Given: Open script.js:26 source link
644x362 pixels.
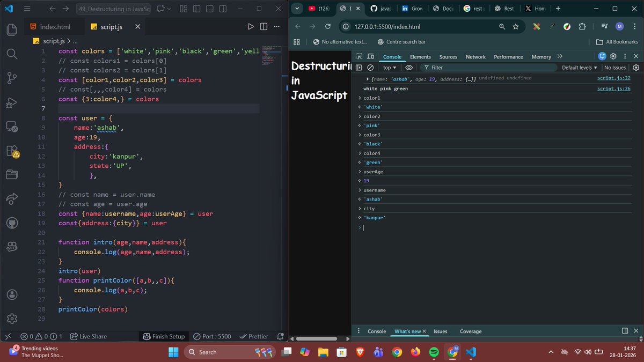Looking at the screenshot, I should click(x=613, y=88).
